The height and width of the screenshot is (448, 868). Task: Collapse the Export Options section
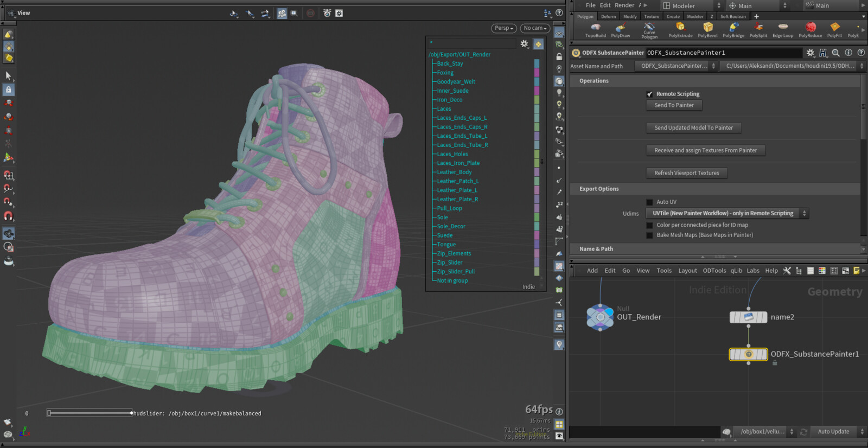click(x=599, y=189)
